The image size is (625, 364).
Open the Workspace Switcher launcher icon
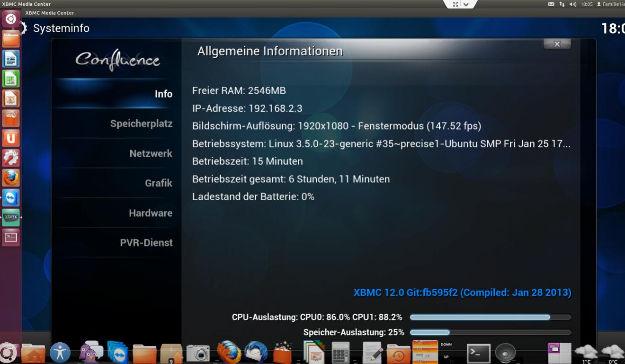coord(11,238)
